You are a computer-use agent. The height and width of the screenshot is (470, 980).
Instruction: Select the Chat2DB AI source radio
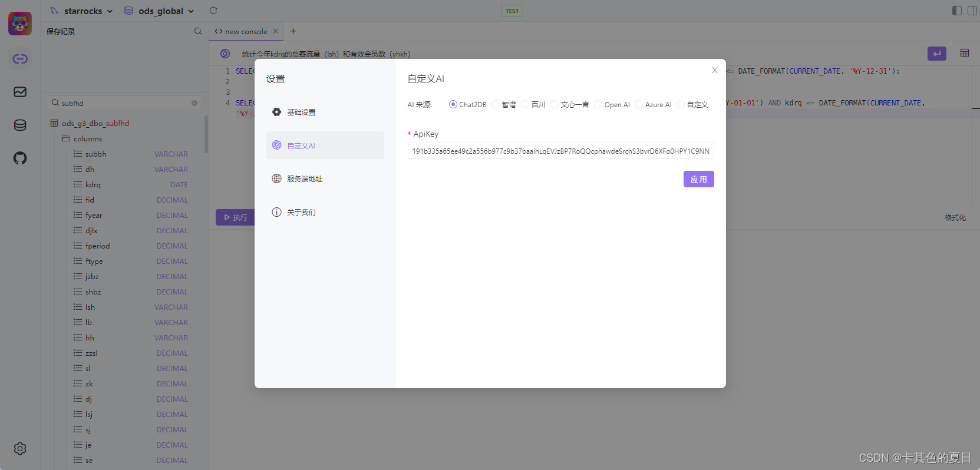tap(453, 104)
